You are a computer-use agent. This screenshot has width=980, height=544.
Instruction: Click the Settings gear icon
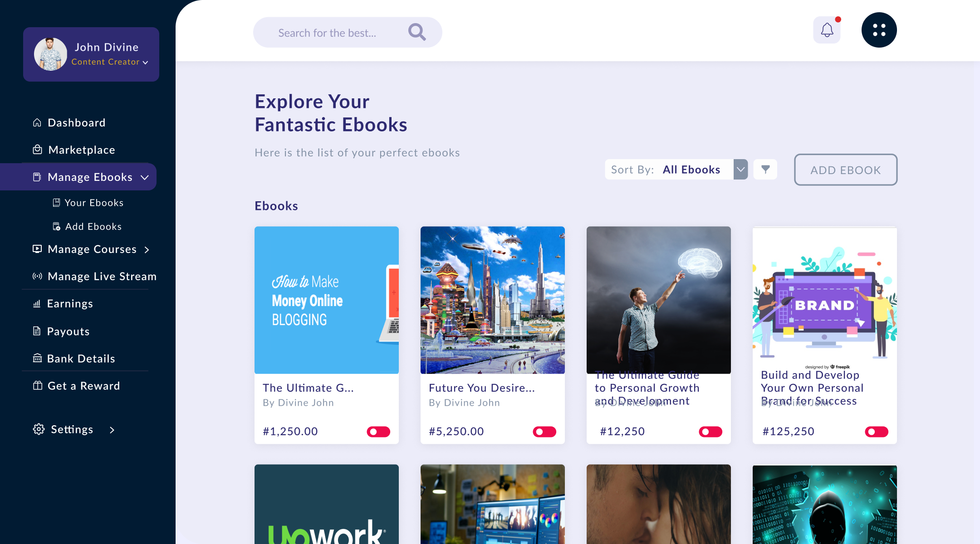[x=39, y=429]
